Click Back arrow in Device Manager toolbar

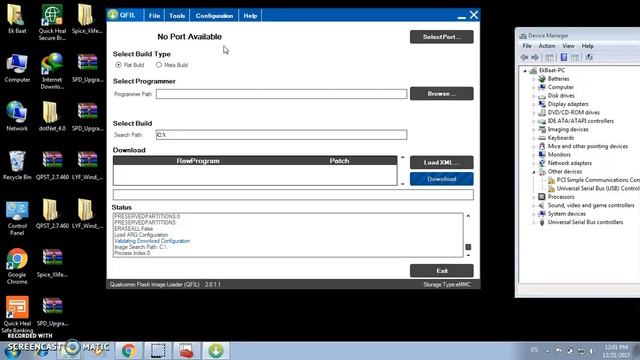click(524, 58)
